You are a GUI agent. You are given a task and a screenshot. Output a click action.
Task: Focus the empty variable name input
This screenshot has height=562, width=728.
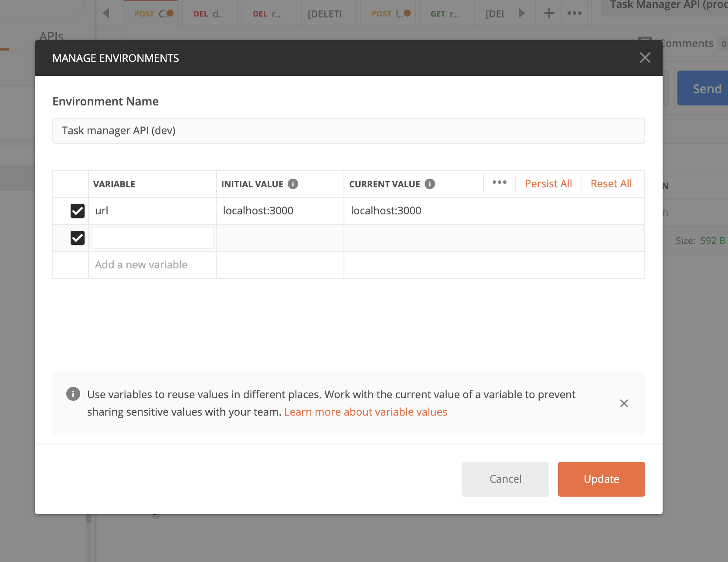click(153, 238)
